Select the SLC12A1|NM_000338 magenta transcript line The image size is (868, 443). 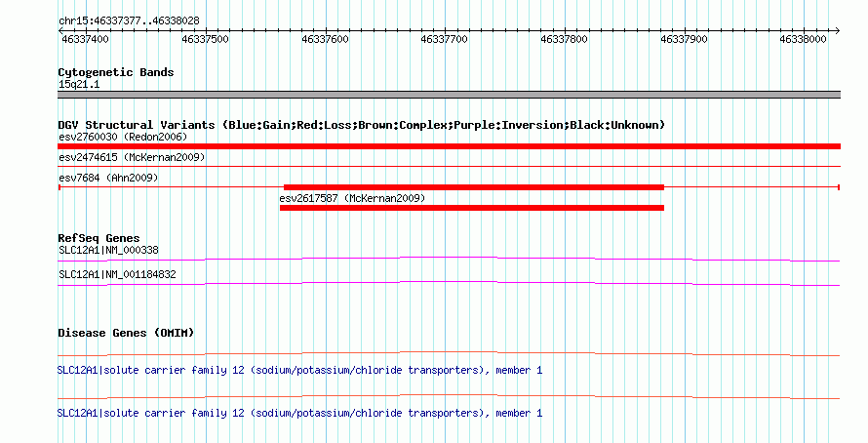pos(449,259)
